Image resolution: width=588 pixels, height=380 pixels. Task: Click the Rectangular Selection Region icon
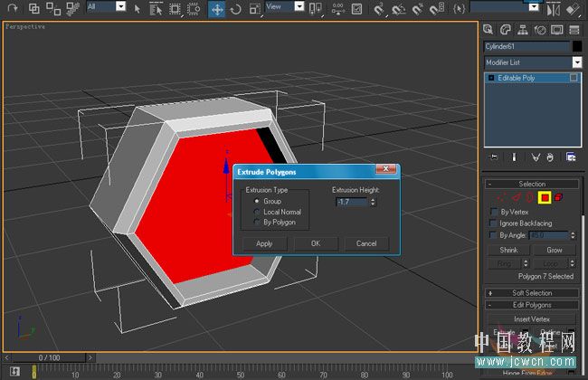coord(175,9)
